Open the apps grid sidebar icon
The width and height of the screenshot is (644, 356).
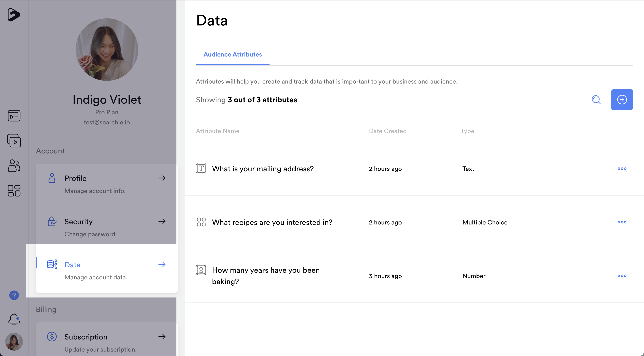tap(14, 191)
